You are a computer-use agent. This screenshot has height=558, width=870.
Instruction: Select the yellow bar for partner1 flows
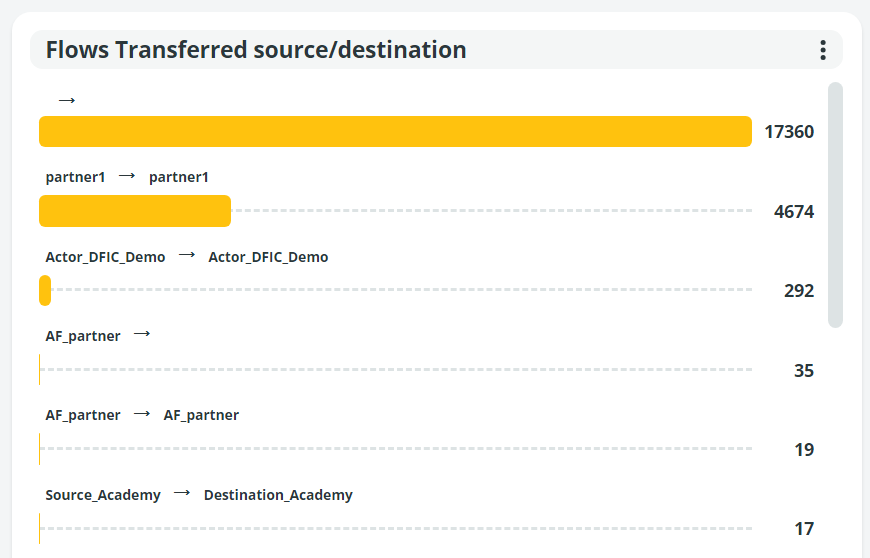coord(135,211)
